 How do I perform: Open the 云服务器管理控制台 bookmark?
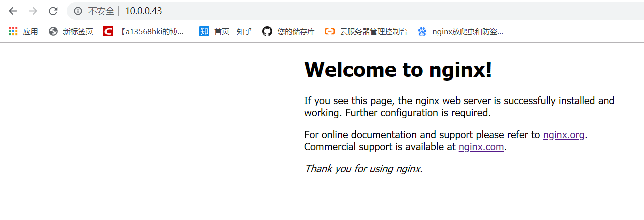[374, 31]
